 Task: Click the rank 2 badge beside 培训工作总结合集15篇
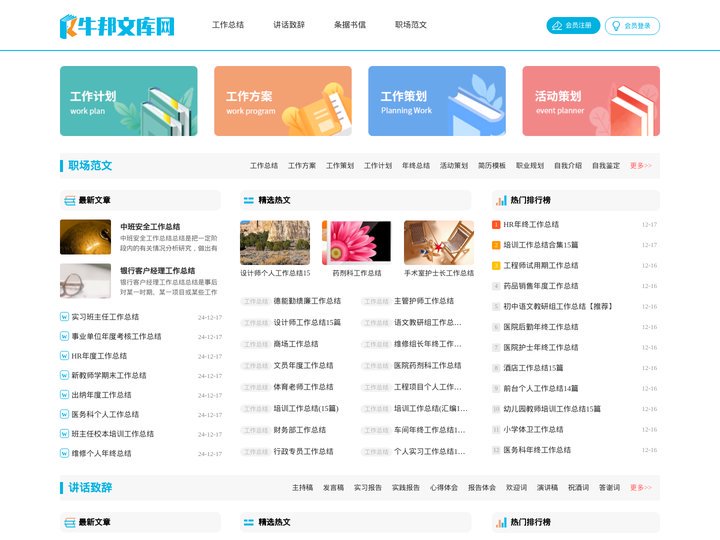pos(496,245)
